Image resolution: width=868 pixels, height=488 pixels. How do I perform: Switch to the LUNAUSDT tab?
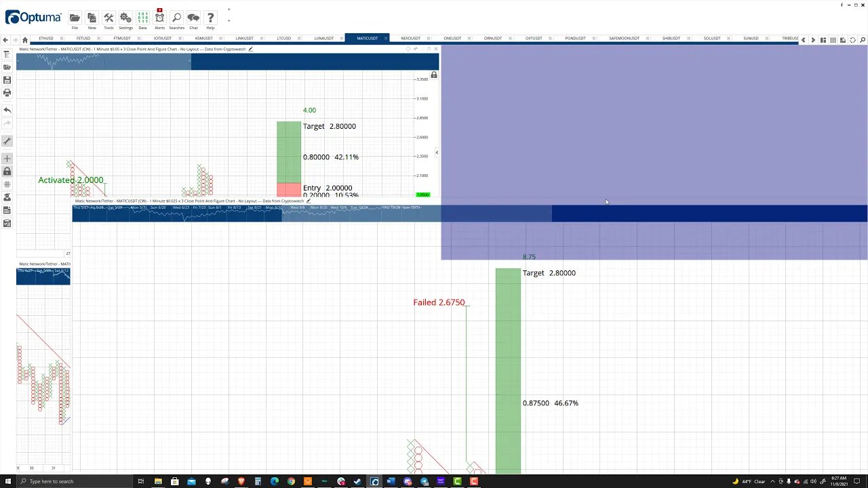[324, 39]
